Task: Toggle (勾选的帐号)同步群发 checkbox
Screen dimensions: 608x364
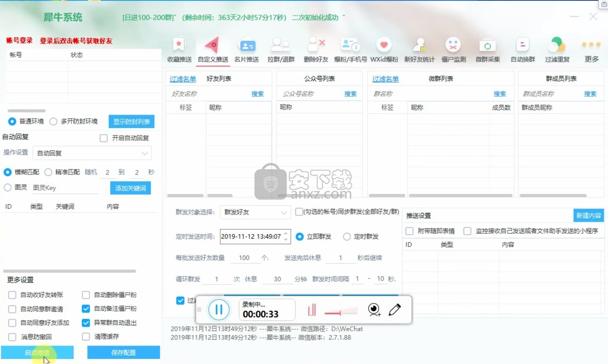Action: 299,212
